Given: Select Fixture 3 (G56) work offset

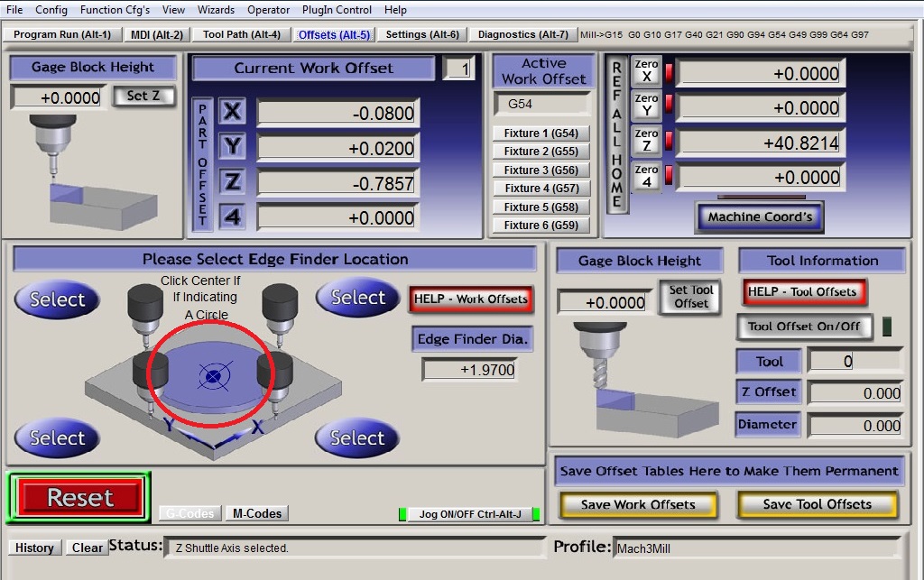Looking at the screenshot, I should tap(541, 170).
